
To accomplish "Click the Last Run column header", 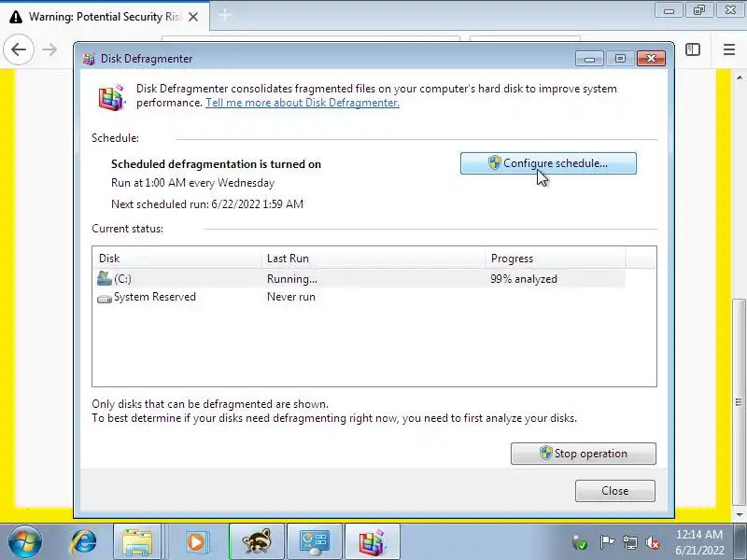I will click(373, 259).
